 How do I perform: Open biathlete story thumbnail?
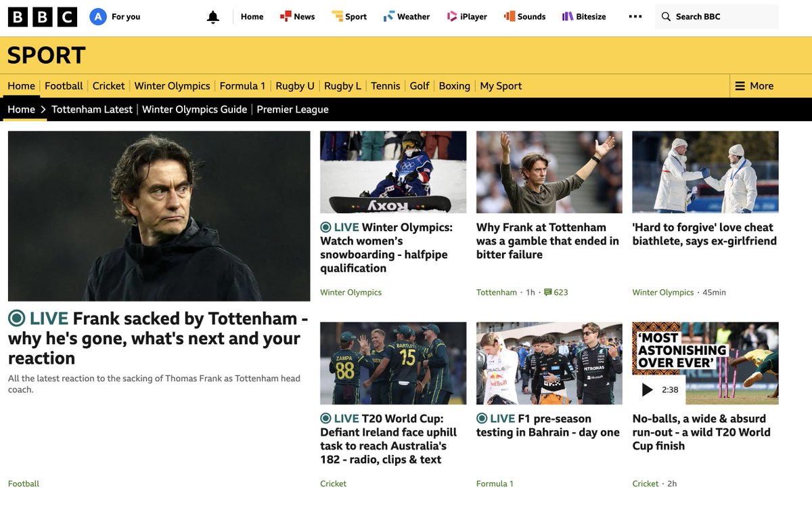click(x=706, y=172)
